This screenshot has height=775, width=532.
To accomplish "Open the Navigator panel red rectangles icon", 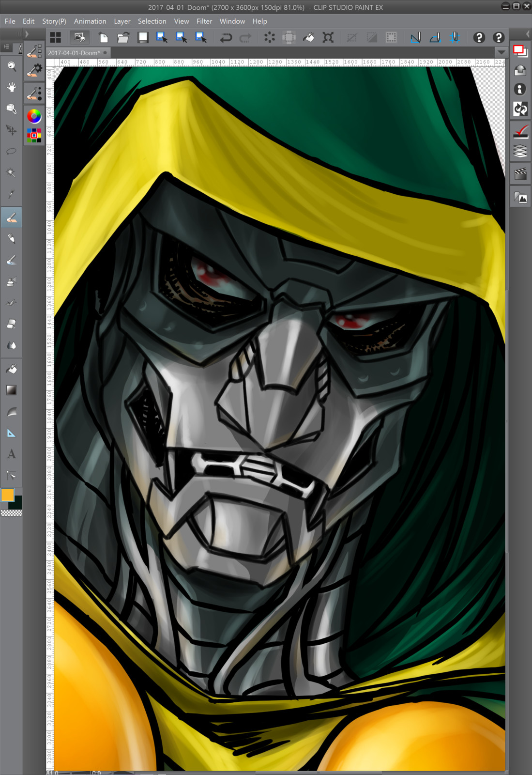I will (x=520, y=50).
